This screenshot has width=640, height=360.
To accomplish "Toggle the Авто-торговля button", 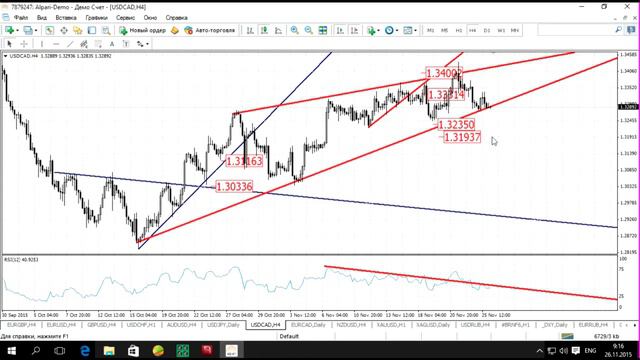I will click(x=210, y=30).
